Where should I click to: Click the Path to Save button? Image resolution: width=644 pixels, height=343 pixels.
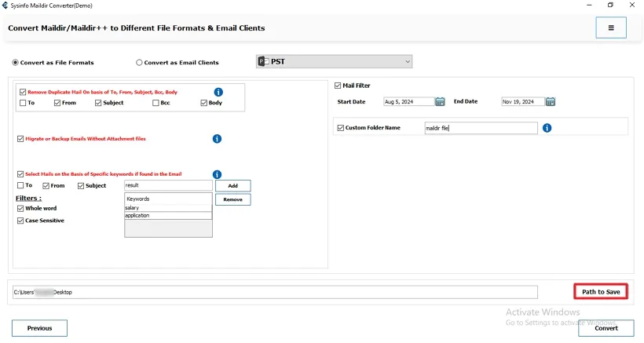click(600, 292)
